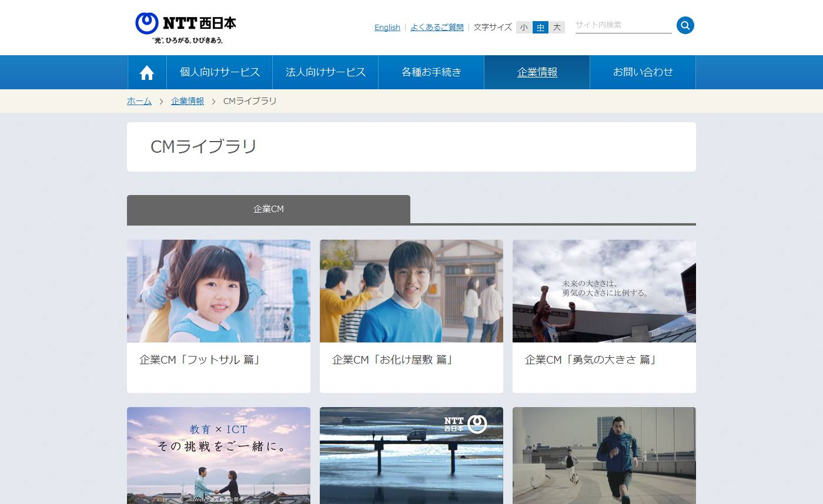Select the 企業CM tab

pyautogui.click(x=269, y=209)
